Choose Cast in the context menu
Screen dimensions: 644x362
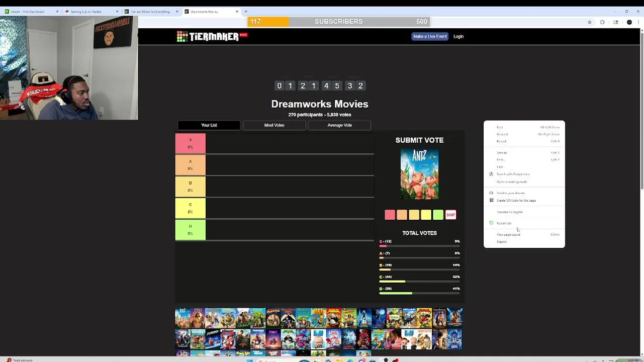pos(524,166)
